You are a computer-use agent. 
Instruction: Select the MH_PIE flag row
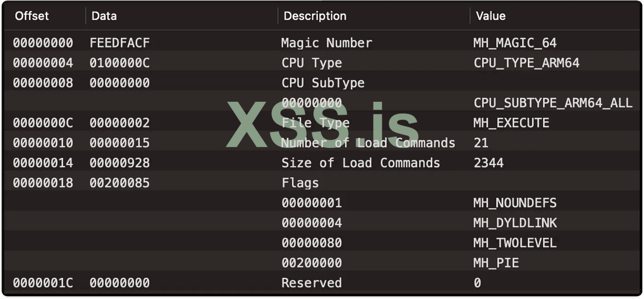click(x=496, y=263)
